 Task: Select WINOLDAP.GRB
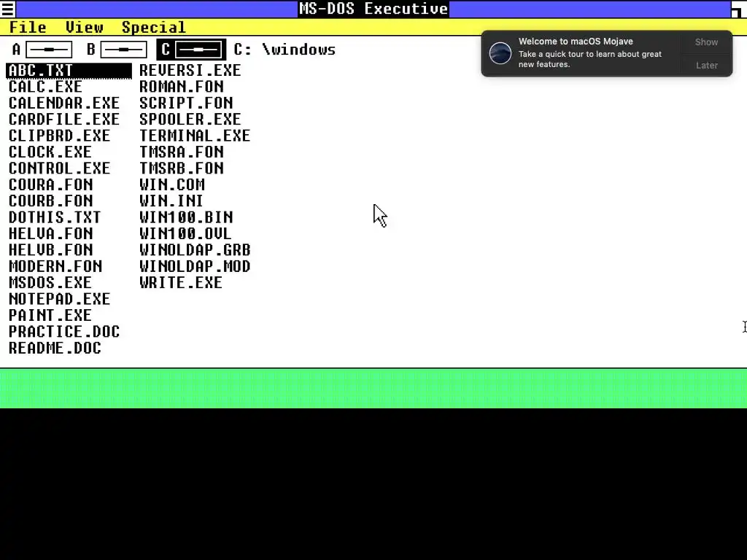(x=194, y=249)
